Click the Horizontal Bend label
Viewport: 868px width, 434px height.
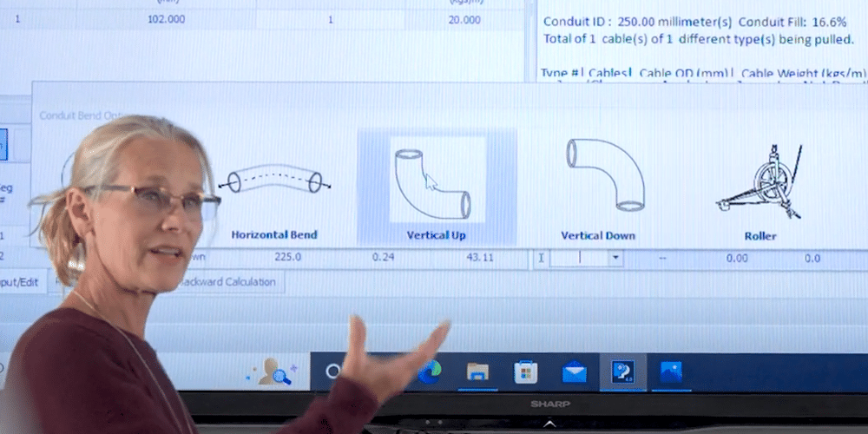(274, 234)
